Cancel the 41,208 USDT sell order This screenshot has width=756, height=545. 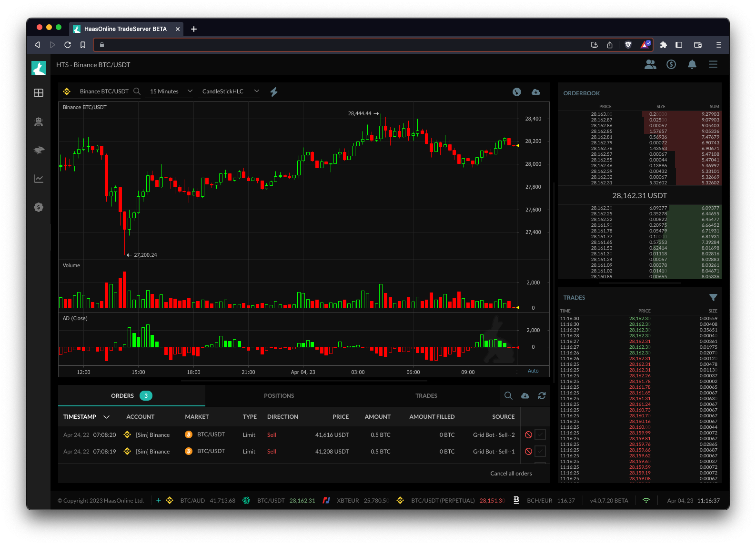528,452
